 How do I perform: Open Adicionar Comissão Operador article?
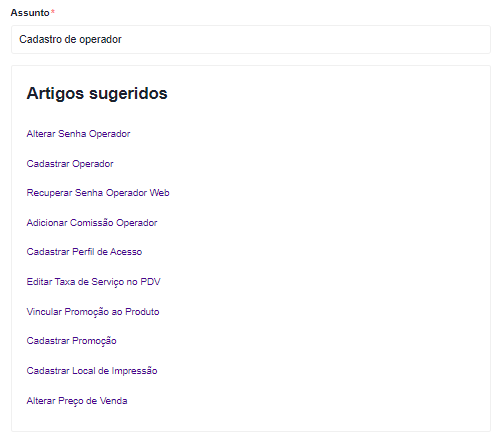point(92,223)
